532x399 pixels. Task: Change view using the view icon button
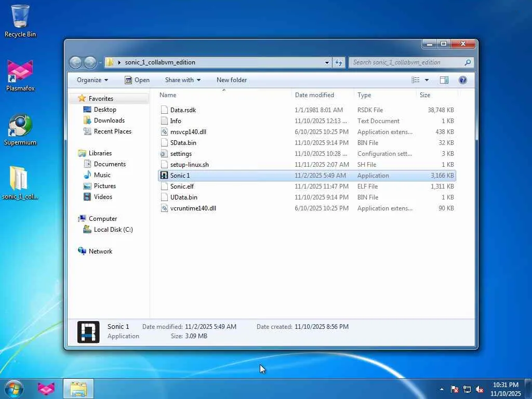415,80
